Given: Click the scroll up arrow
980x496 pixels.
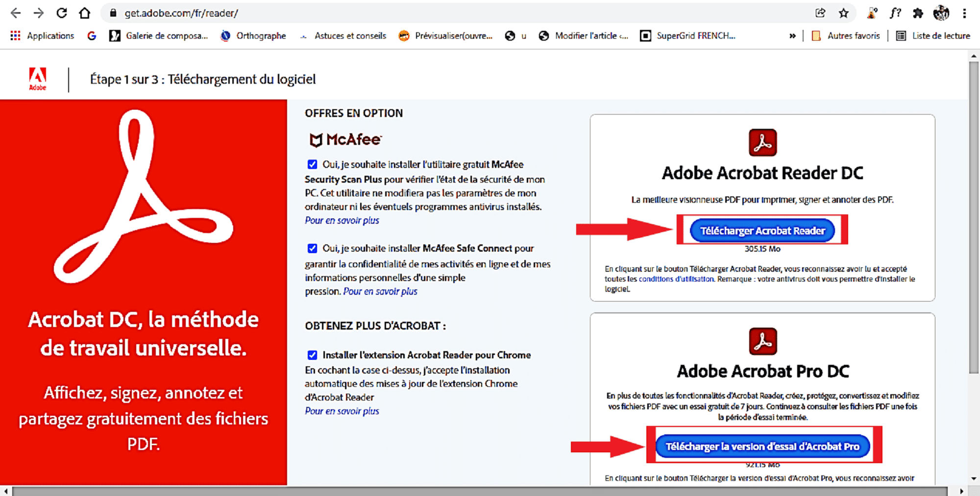Looking at the screenshot, I should pyautogui.click(x=974, y=56).
